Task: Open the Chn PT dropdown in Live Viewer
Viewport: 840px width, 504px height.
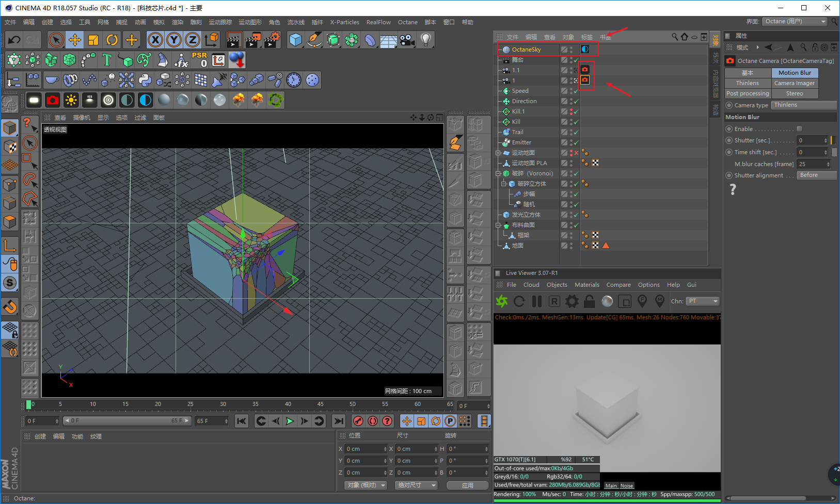Action: point(703,301)
